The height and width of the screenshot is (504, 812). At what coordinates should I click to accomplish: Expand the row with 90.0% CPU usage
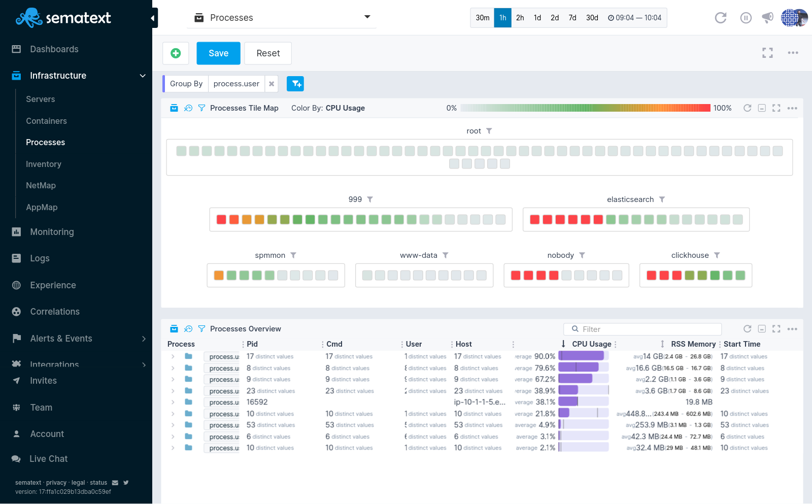click(x=173, y=356)
